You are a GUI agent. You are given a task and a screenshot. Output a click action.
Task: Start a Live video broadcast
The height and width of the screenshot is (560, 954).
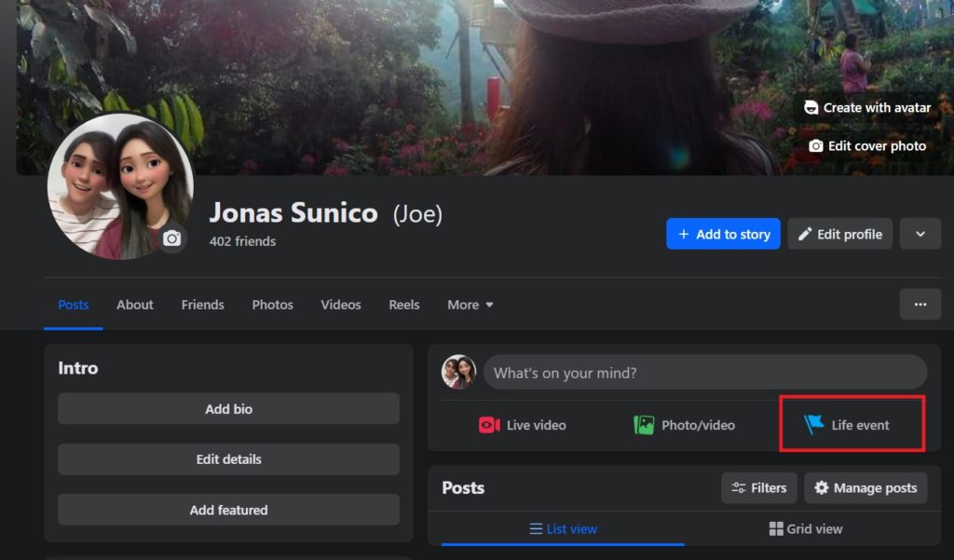(x=522, y=425)
